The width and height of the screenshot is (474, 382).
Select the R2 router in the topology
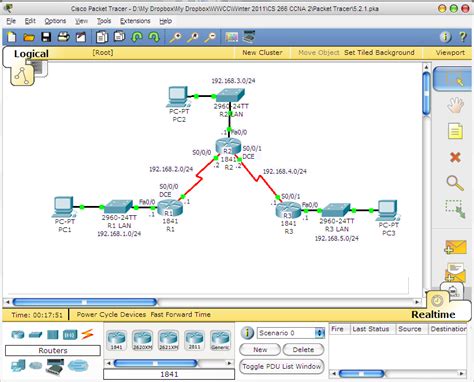(228, 147)
